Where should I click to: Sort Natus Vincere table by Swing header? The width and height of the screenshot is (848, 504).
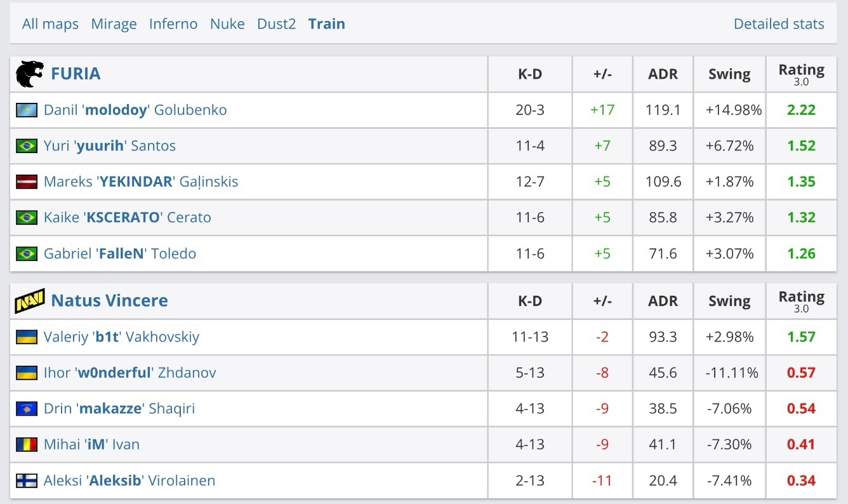pyautogui.click(x=729, y=300)
